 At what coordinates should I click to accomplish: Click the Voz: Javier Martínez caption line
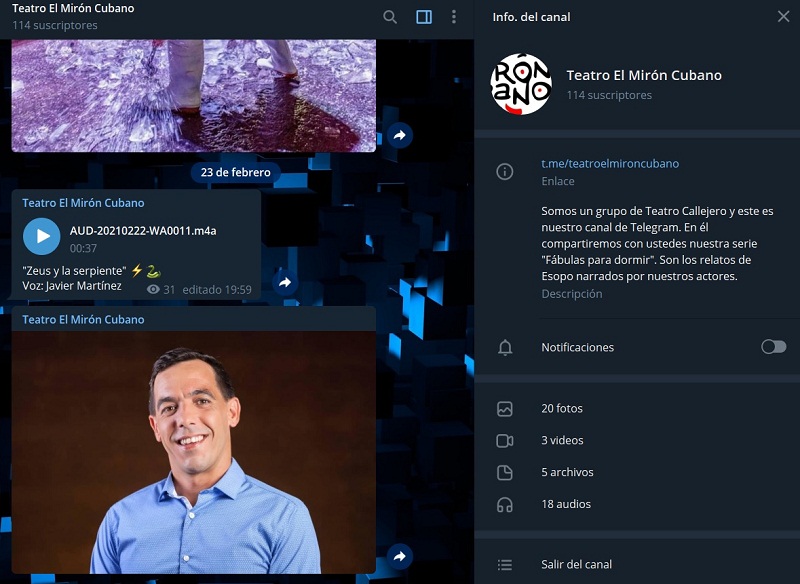(72, 286)
